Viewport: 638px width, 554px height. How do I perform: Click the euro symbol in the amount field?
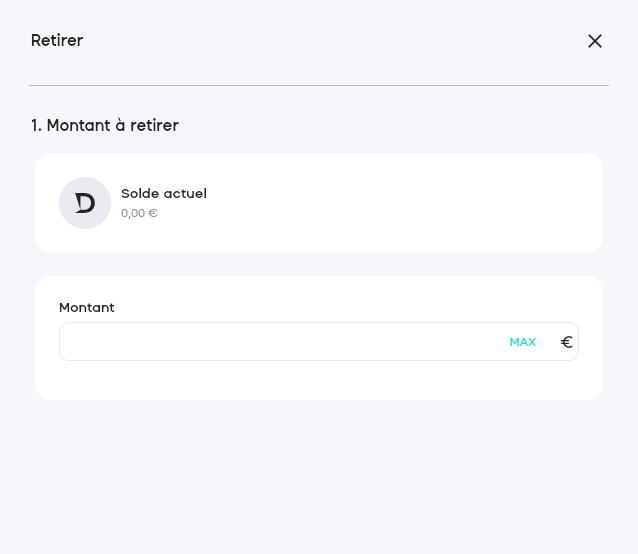566,342
